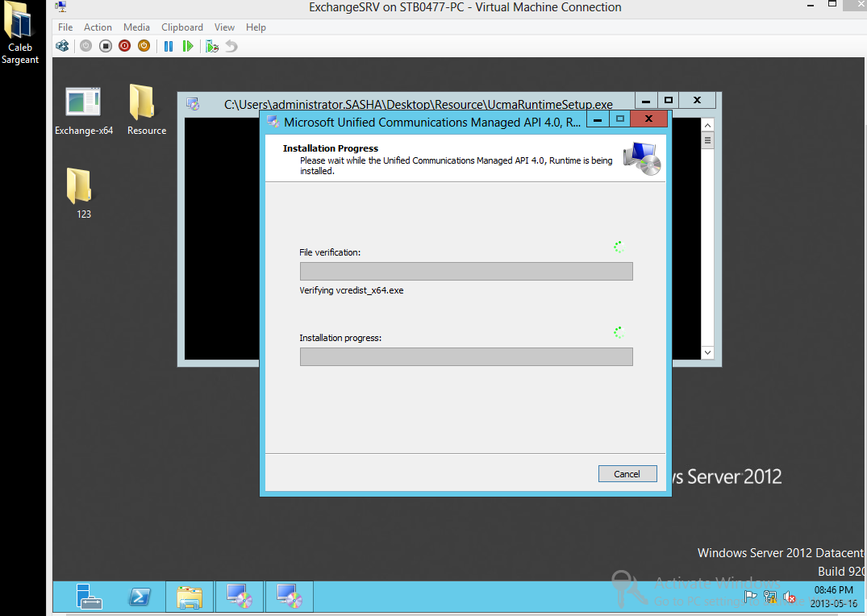Launch PowerShell from taskbar
Screen dimensions: 867x616
coord(140,597)
